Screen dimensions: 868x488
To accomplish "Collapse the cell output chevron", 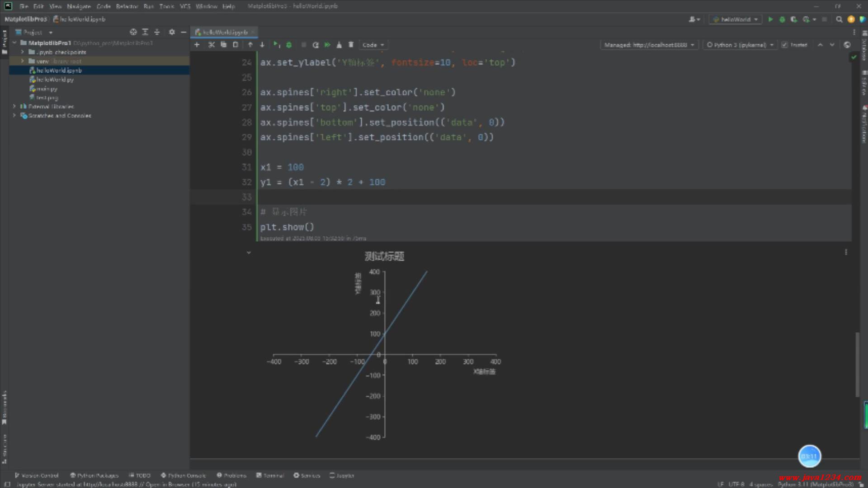I will 249,253.
